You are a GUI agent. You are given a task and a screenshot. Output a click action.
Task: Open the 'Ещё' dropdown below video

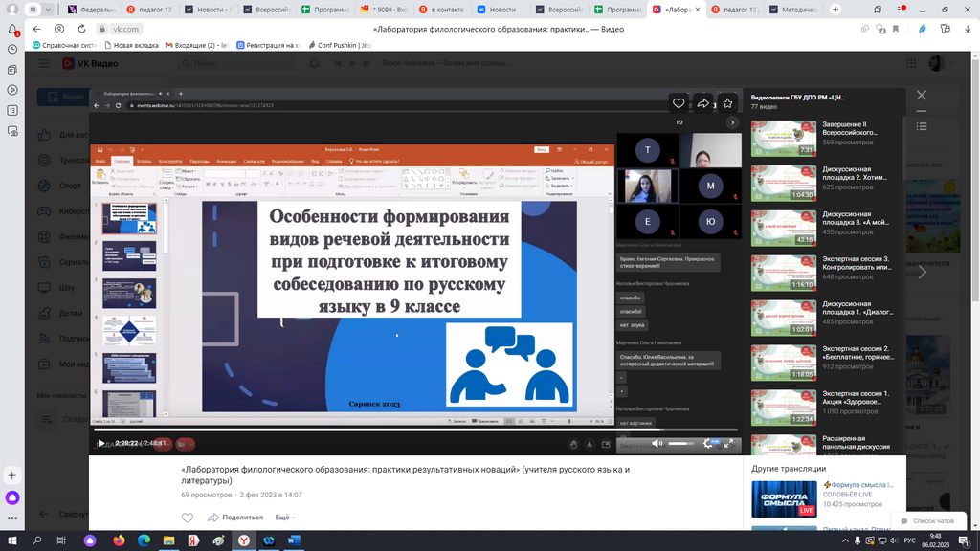click(284, 518)
